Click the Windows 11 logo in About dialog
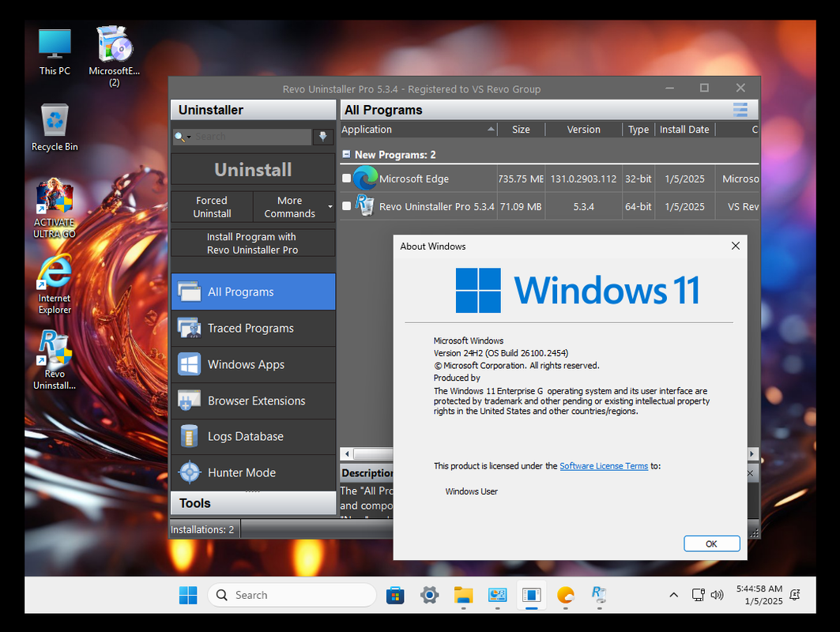840x632 pixels. (x=578, y=290)
